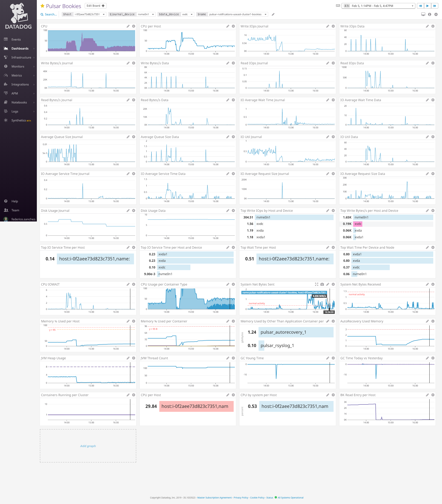Open dashboard info icon
This screenshot has width=442, height=504.
[x=429, y=14]
